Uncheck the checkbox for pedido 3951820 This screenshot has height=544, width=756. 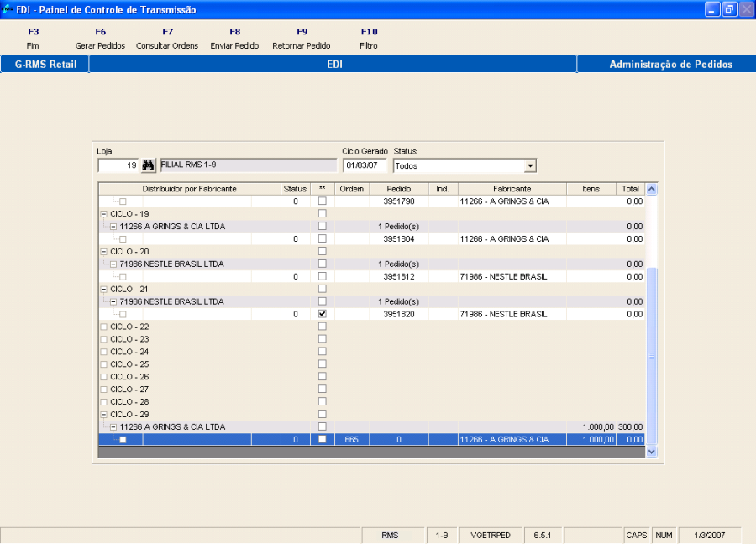(x=323, y=314)
